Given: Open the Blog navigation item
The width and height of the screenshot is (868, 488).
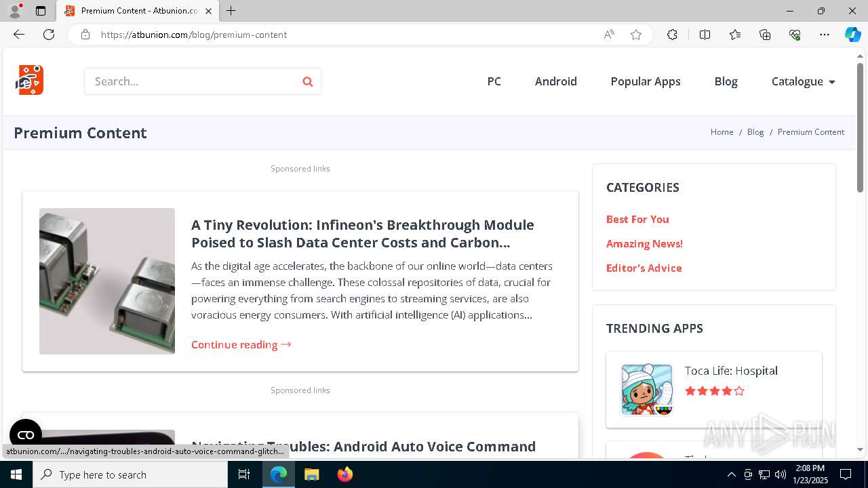Looking at the screenshot, I should pos(726,81).
